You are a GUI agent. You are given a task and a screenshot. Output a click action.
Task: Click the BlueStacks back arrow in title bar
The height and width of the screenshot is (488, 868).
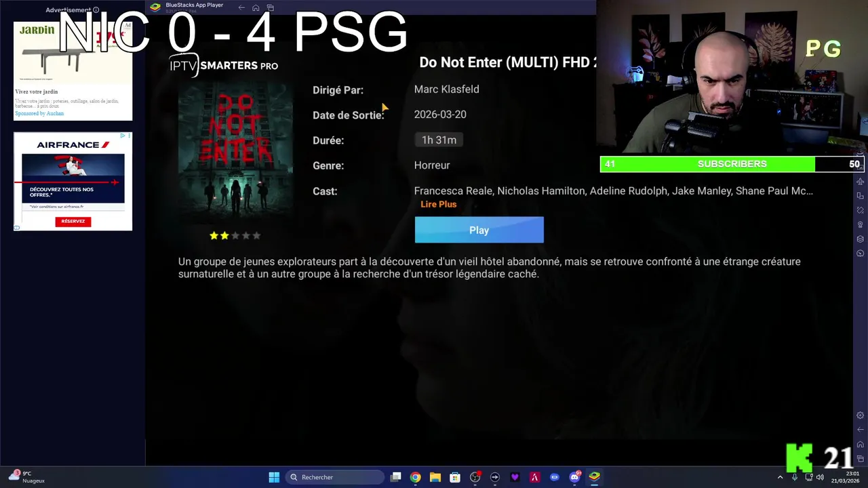pyautogui.click(x=241, y=7)
